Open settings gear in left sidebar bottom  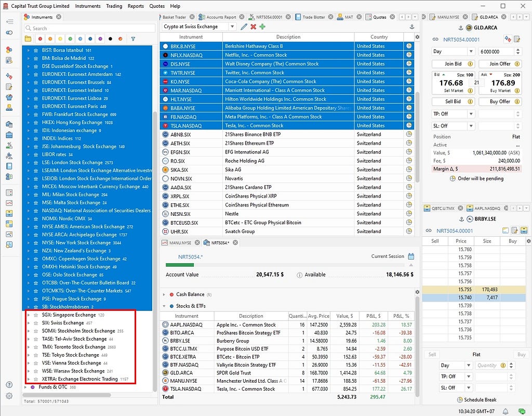(9, 396)
